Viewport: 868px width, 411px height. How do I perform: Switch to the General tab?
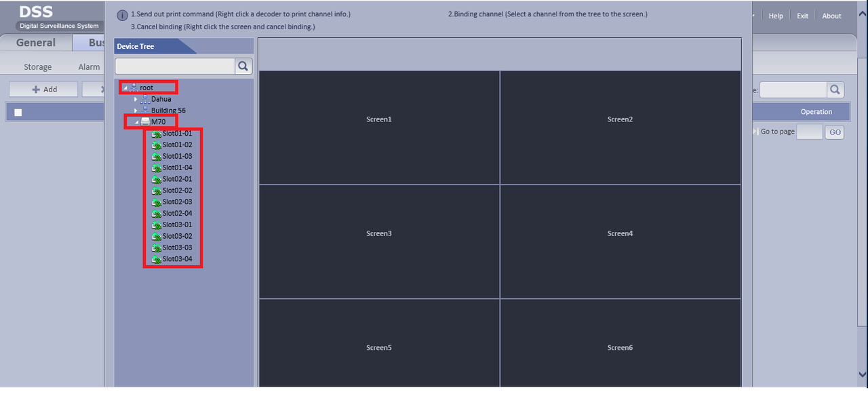[36, 43]
